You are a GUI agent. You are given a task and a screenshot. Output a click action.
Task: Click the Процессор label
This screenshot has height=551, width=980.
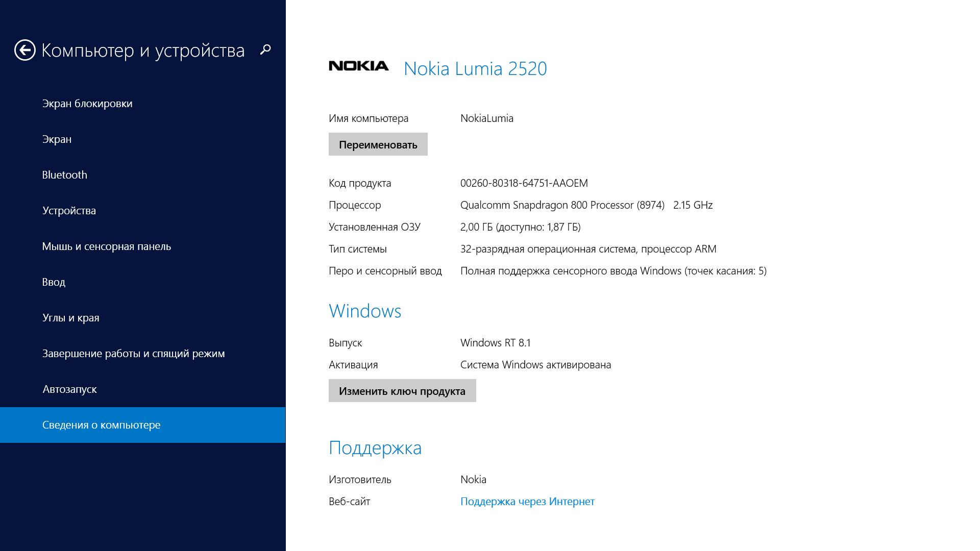pyautogui.click(x=355, y=205)
